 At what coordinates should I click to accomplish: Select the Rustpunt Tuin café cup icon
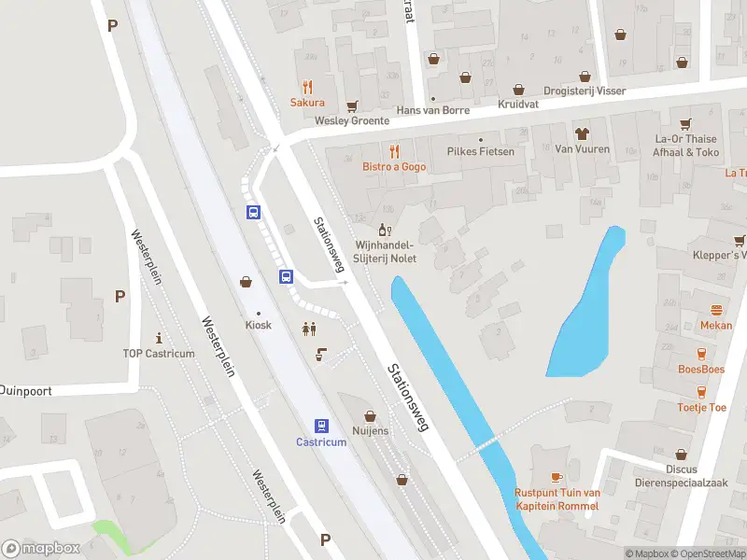point(557,477)
